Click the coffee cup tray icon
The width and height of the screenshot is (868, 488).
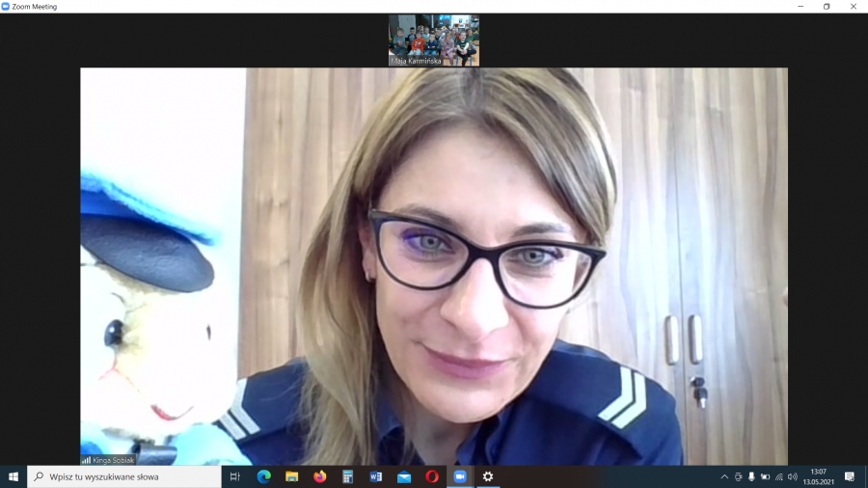tap(738, 476)
